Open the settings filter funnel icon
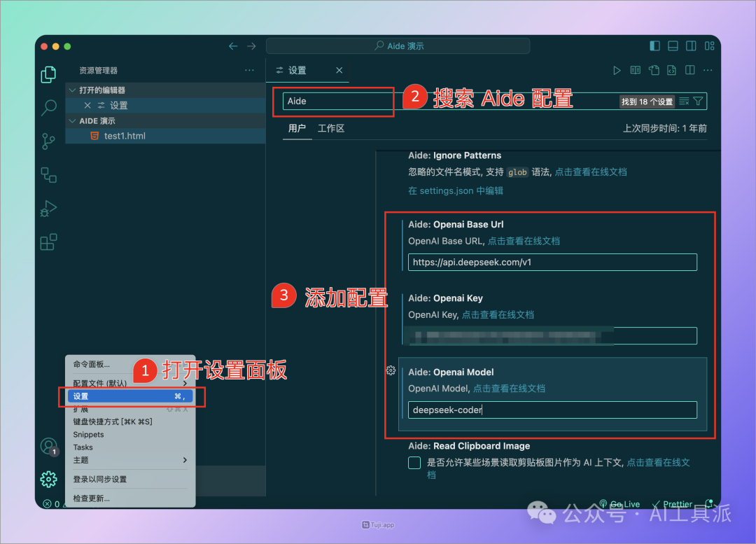 coord(698,102)
